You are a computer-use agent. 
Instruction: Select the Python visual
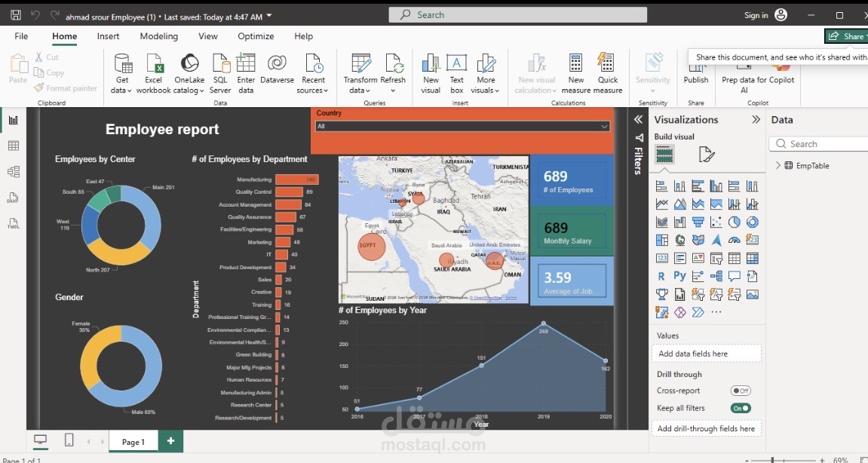tap(679, 276)
